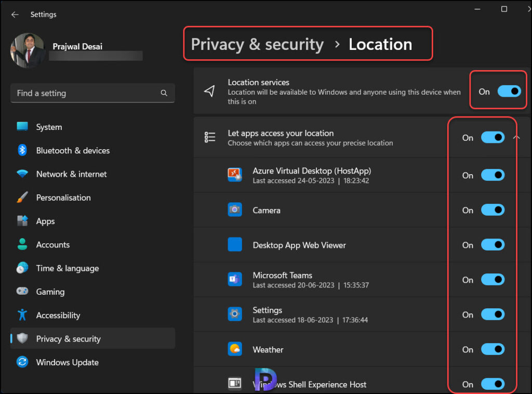Click the Time & language globe icon
Screen dimensions: 532x394
[22, 268]
